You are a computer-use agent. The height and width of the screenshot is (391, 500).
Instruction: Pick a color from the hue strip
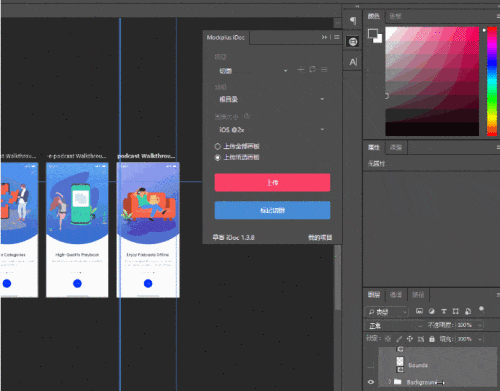(x=492, y=81)
